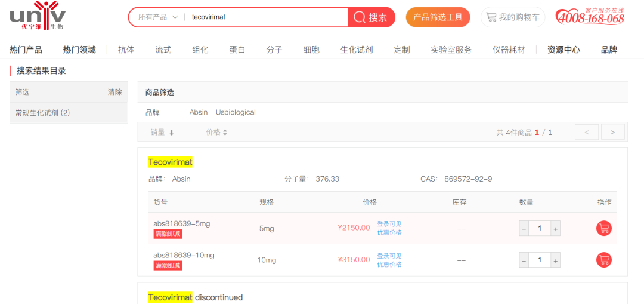
Task: Click the UNIV logo
Action: coord(37,16)
